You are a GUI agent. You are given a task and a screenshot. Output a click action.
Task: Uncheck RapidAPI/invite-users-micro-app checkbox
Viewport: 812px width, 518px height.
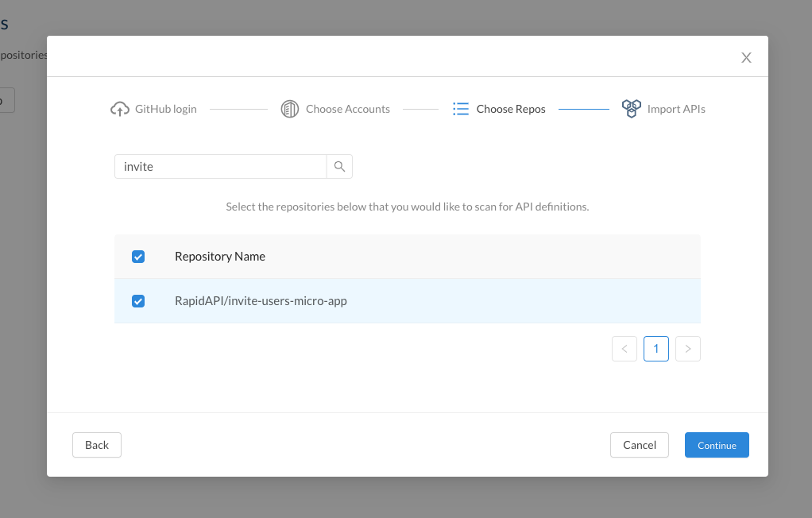[x=138, y=301]
